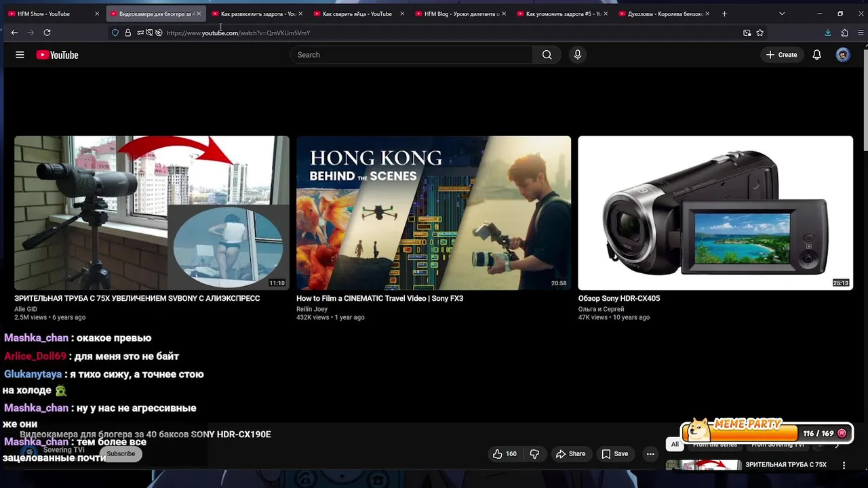868x488 pixels.
Task: Open options for ЗРИТЕЛЬНАЯ ТРУБА sidebar video
Action: [844, 466]
